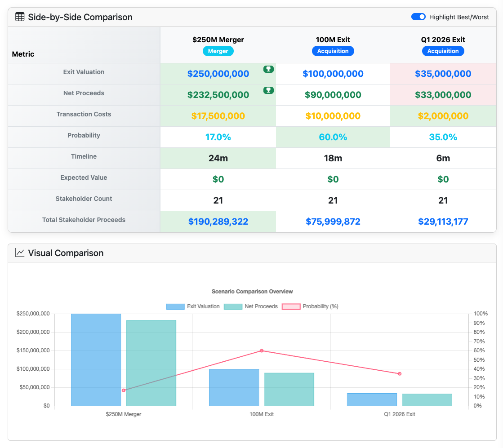Disable the Highlight Best/Worst toggle
The image size is (503, 448).
coord(418,17)
